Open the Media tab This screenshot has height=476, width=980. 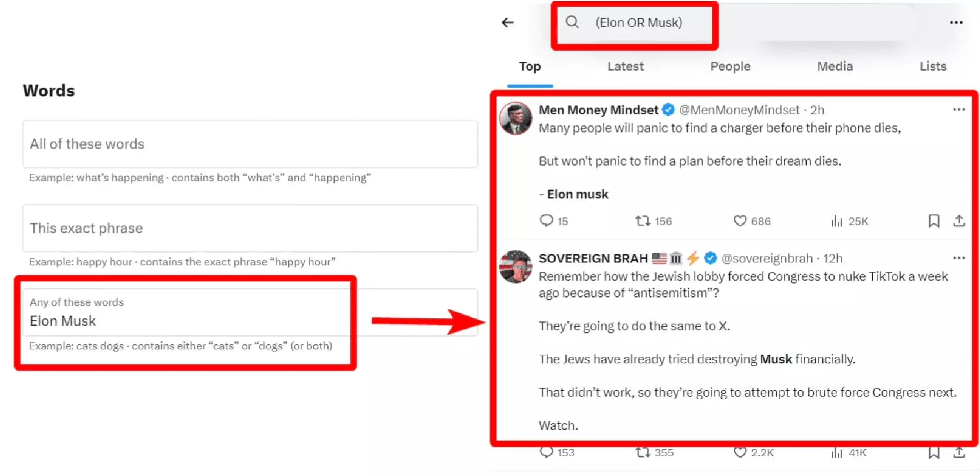pos(835,67)
